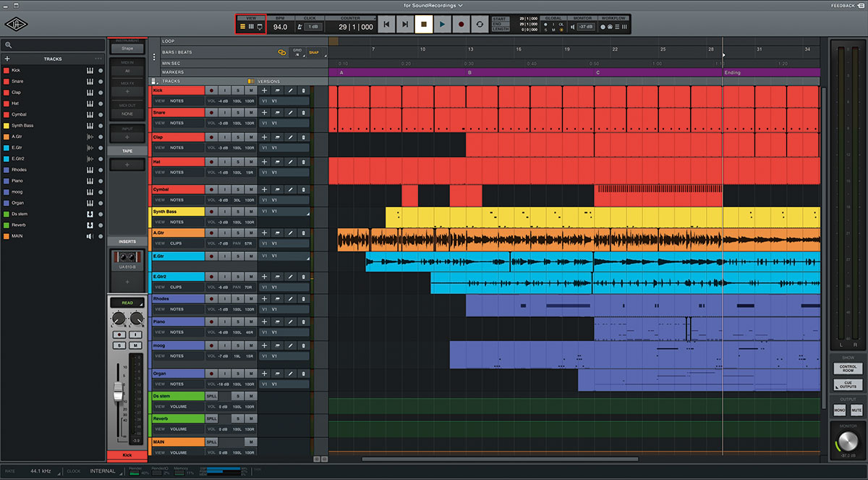
Task: Click the bus icon for Ds stem in sidebar
Action: (90, 214)
